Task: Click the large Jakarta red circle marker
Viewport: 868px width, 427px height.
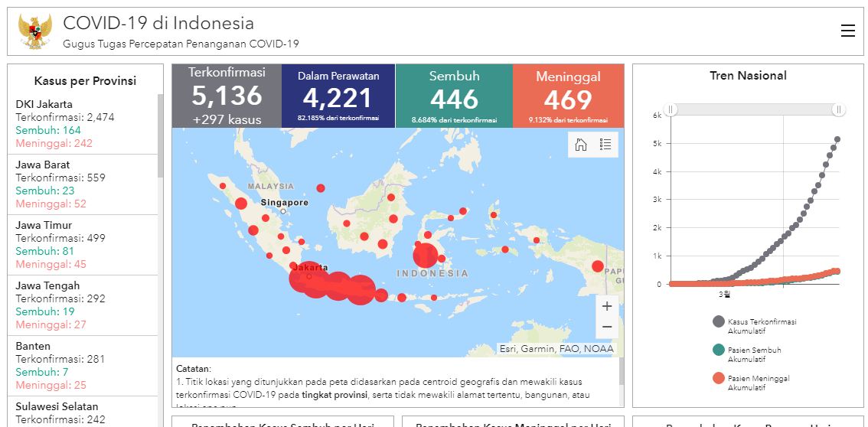Action: pos(304,279)
